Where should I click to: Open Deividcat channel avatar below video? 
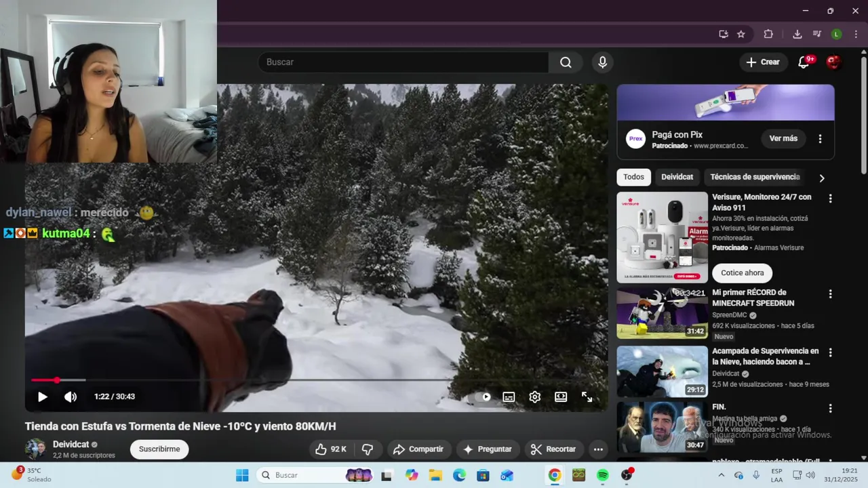tap(35, 449)
